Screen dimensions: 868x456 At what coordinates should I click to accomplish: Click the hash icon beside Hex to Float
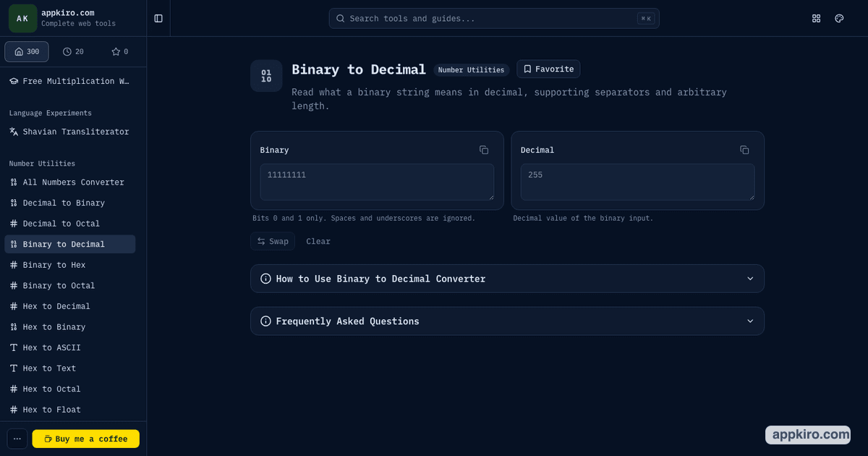[x=14, y=409]
